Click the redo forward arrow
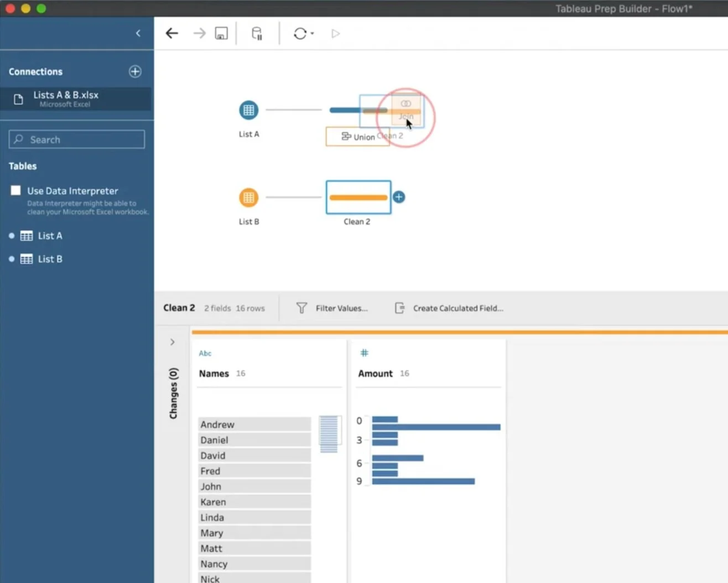 tap(199, 33)
